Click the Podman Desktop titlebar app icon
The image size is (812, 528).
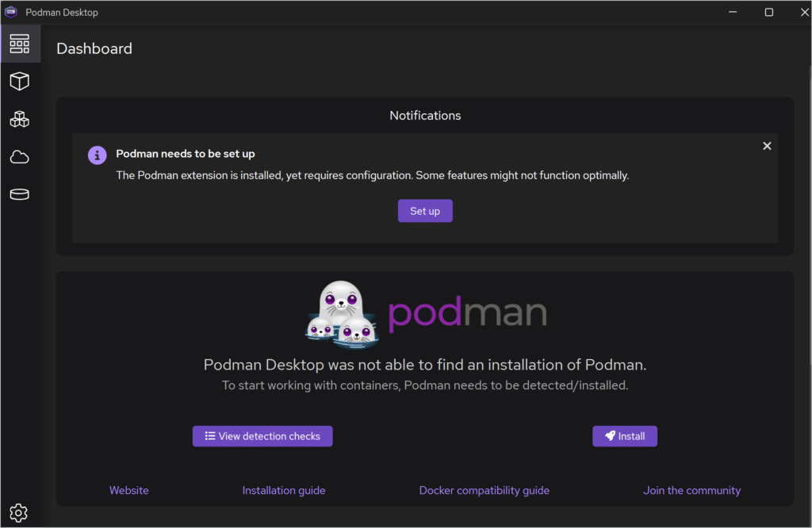(10, 12)
